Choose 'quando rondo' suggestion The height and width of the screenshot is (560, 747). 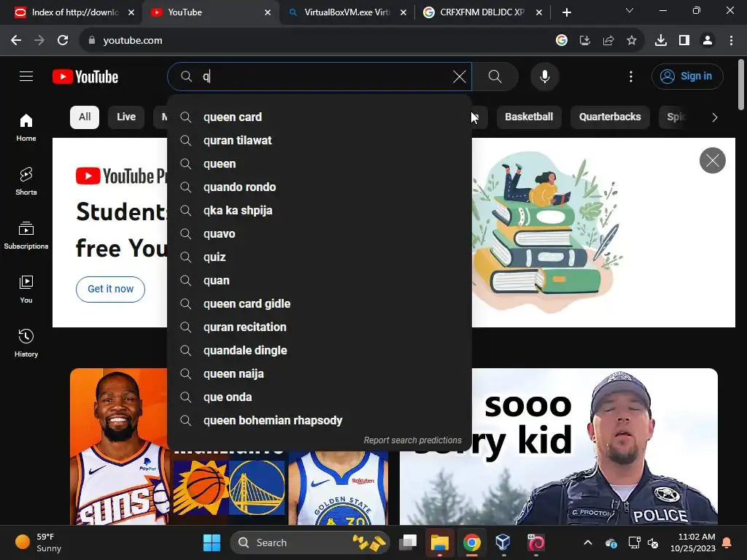320,187
